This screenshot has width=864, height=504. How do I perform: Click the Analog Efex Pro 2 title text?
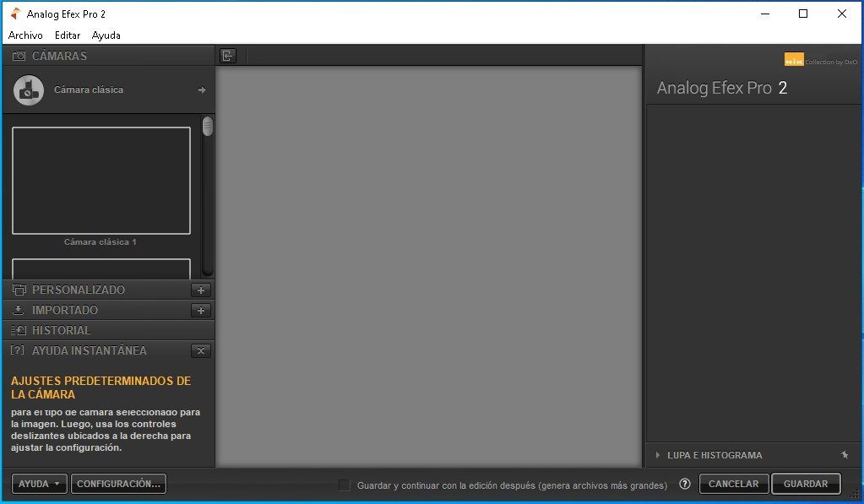coord(722,88)
